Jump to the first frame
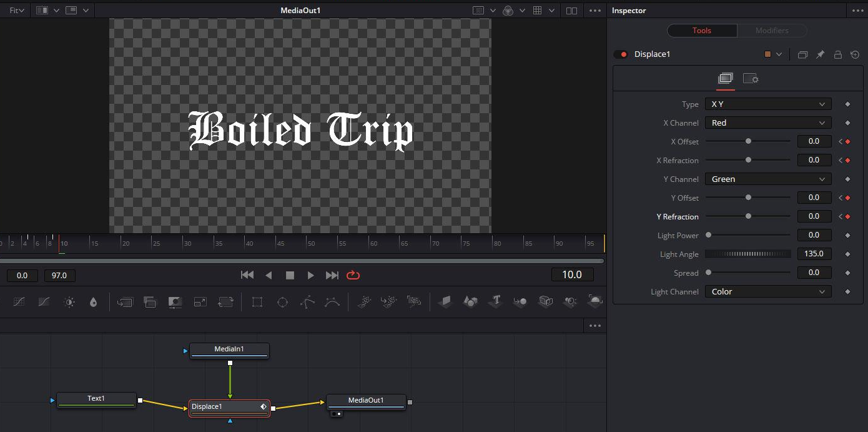Viewport: 868px width, 432px height. click(x=247, y=275)
